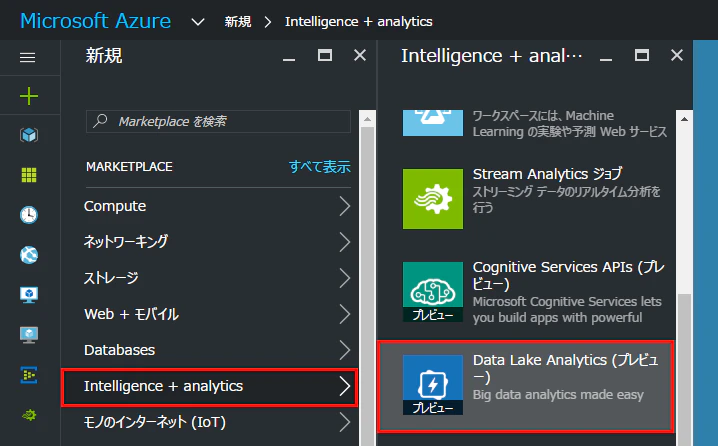Click the Marketplace を検索 search field
The image size is (718, 446).
point(218,121)
